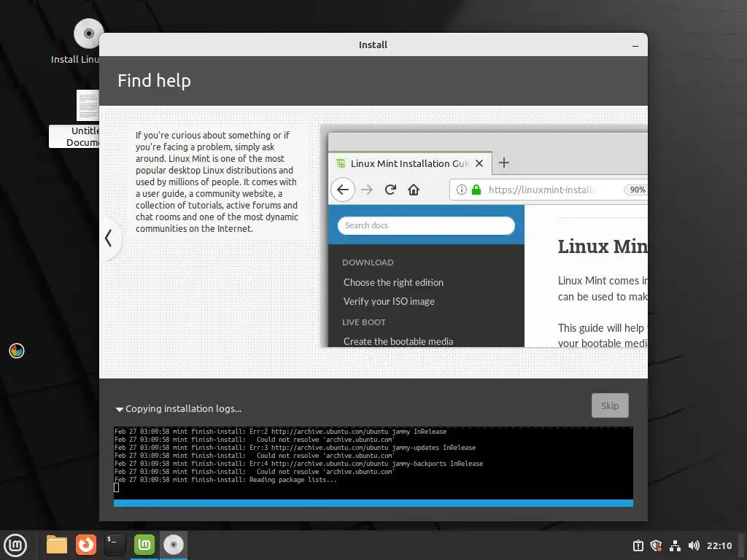Click the round colorful icon on the desktop
The width and height of the screenshot is (747, 560).
[x=17, y=351]
